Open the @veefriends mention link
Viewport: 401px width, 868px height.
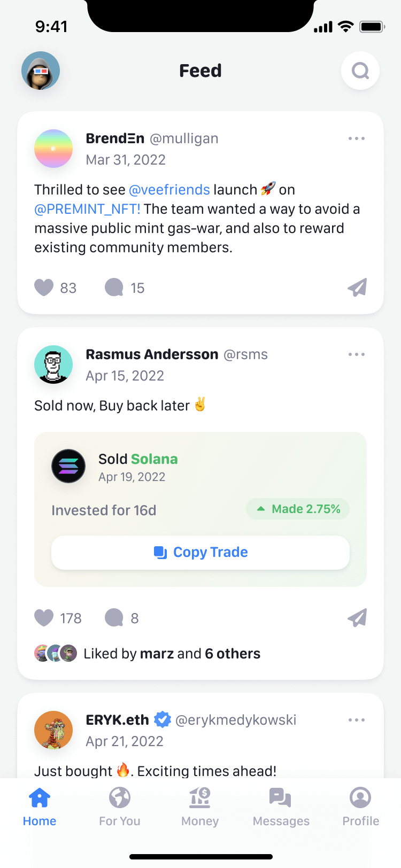(x=169, y=190)
